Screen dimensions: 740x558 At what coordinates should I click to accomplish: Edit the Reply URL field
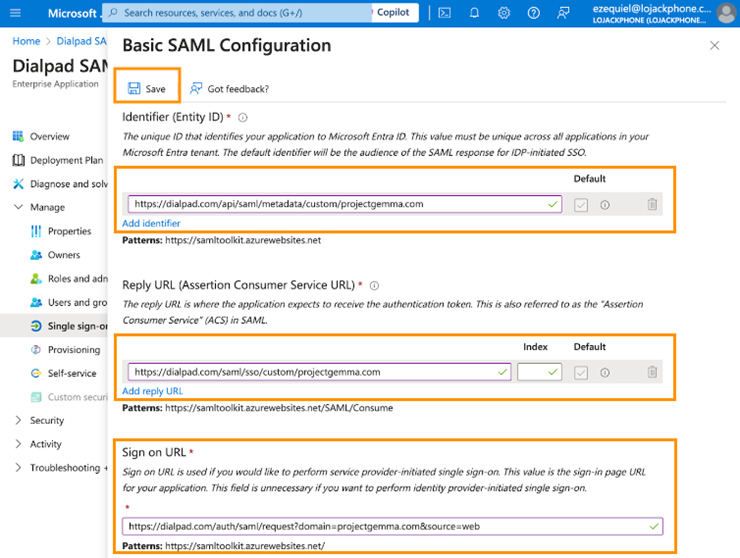(x=319, y=372)
